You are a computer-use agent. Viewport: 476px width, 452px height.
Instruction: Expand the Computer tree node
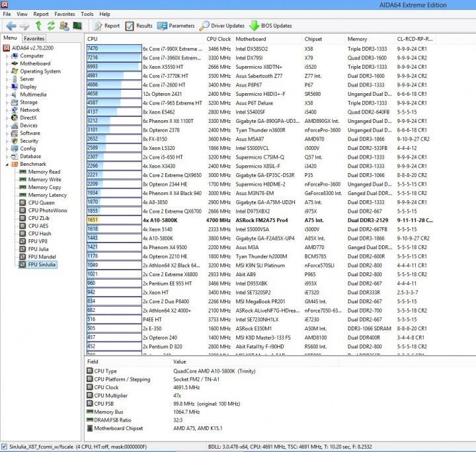tap(7, 56)
